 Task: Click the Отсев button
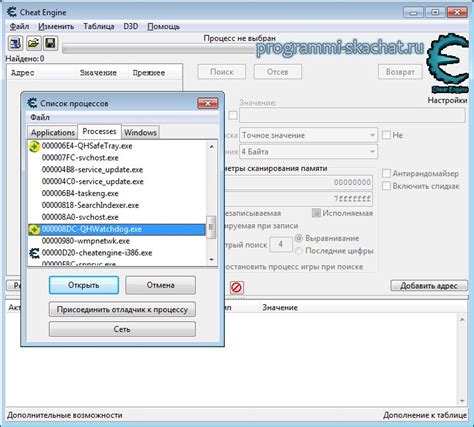[x=278, y=72]
